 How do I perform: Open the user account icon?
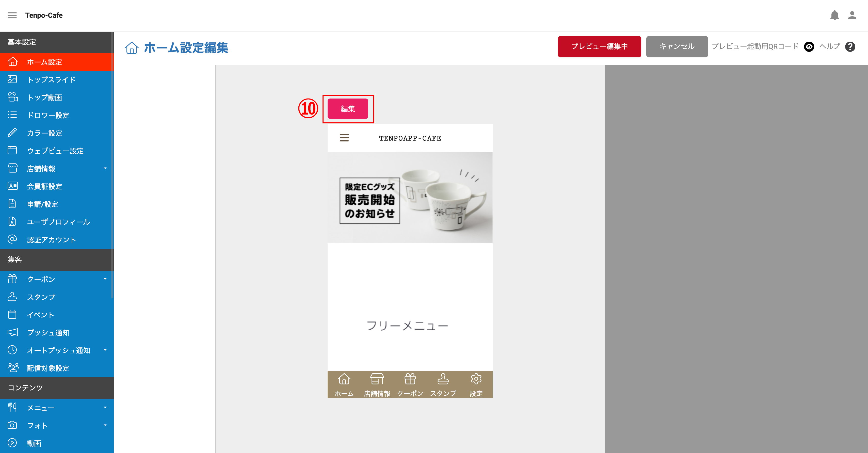(852, 15)
